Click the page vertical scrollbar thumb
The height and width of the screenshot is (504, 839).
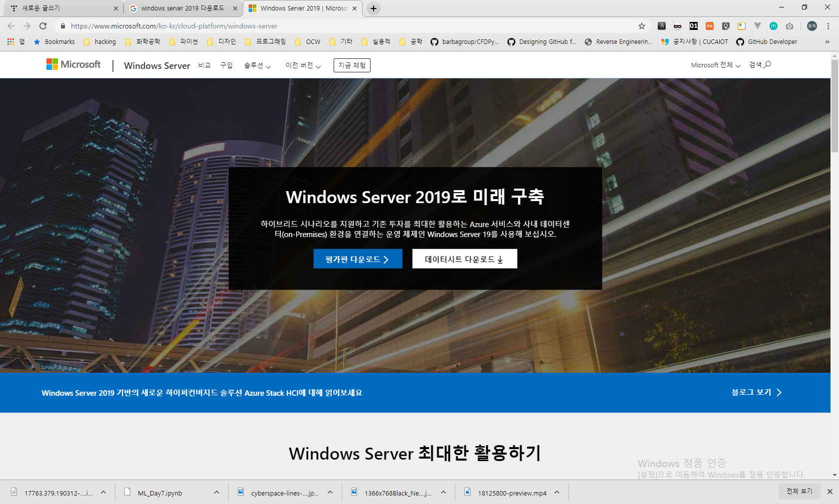[835, 106]
